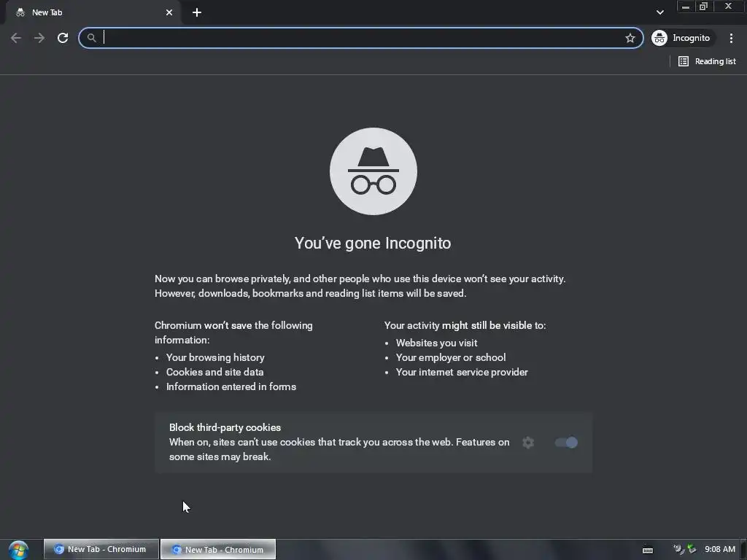Screen dimensions: 747x560
Task: Click "Your internet service provider" bullet
Action: tap(462, 372)
